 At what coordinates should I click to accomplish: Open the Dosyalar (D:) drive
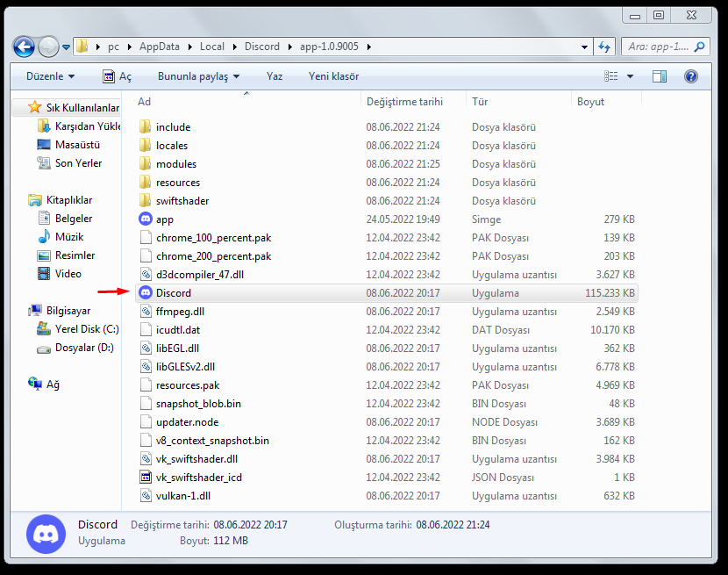tap(75, 348)
